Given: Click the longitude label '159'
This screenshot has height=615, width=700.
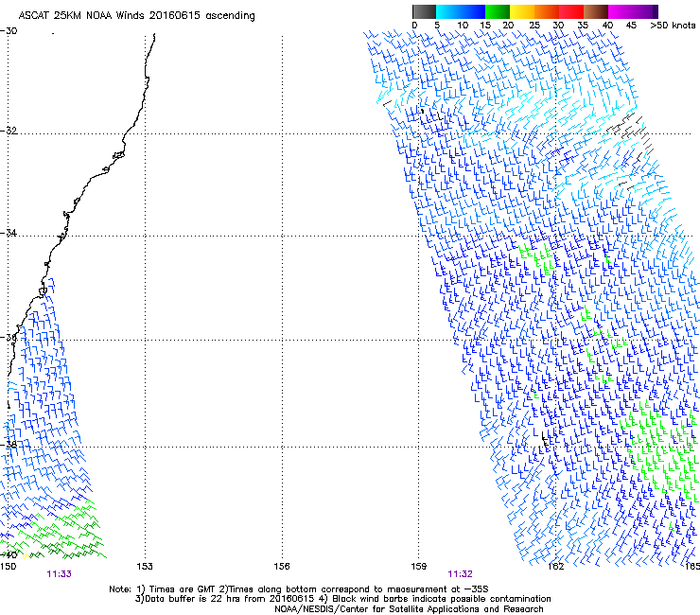Looking at the screenshot, I should tap(418, 567).
